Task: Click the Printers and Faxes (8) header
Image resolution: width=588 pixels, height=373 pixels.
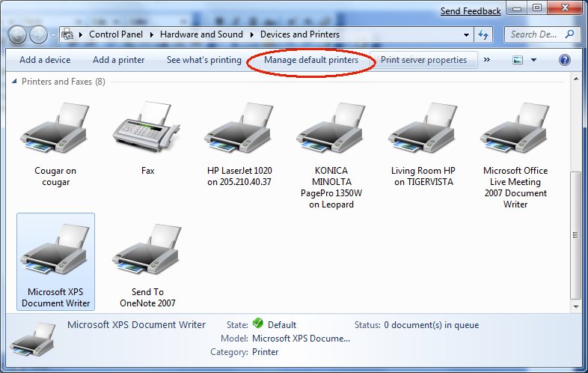Action: (x=64, y=82)
